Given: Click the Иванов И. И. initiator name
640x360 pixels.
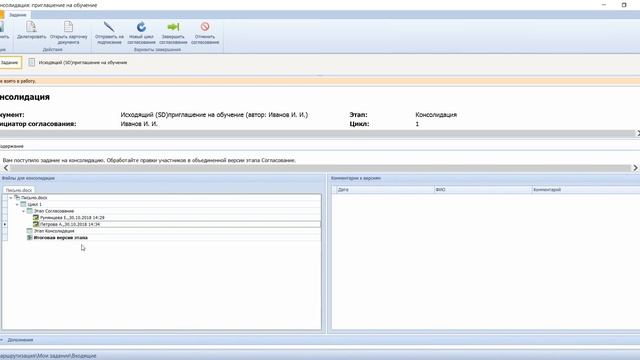Looking at the screenshot, I should [139, 124].
